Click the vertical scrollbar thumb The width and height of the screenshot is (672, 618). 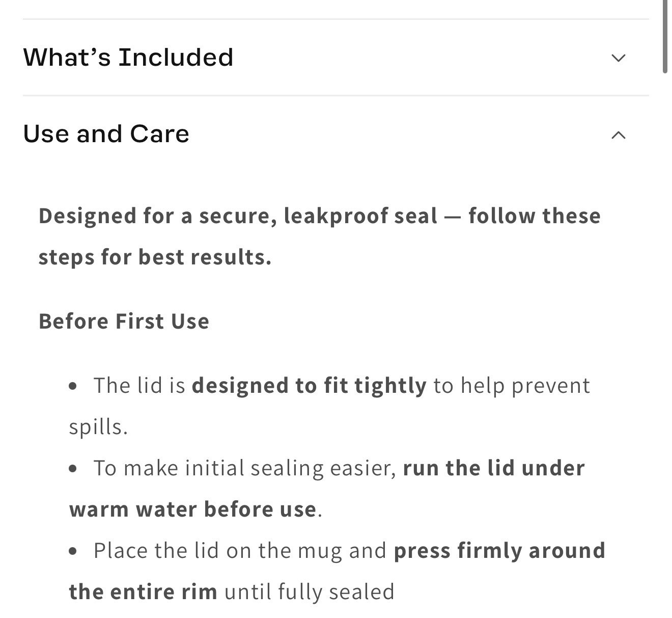point(665,37)
